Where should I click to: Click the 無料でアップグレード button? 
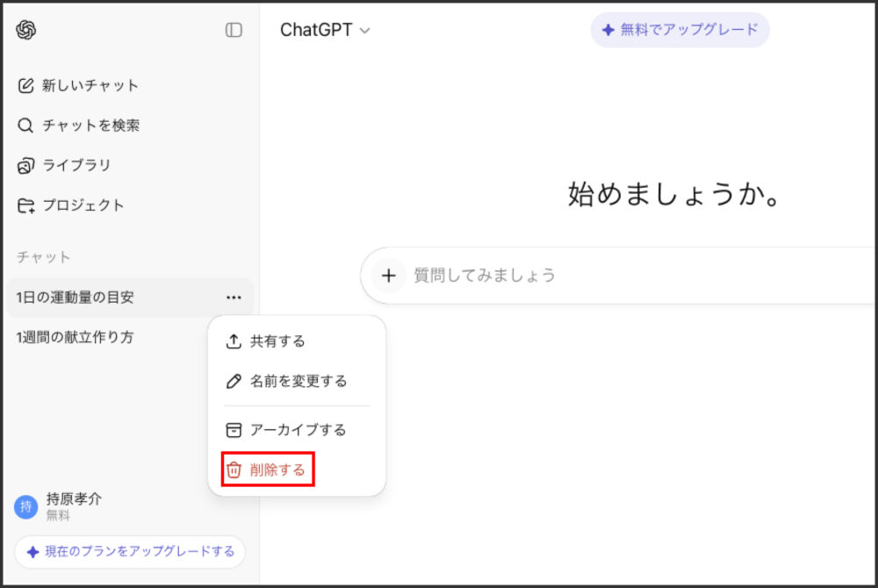pos(680,29)
